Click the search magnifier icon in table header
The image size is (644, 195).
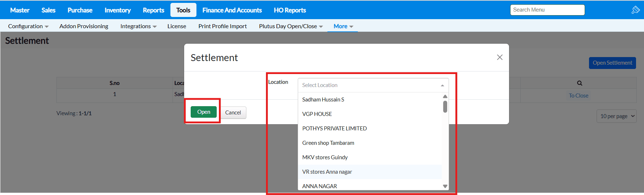click(579, 83)
